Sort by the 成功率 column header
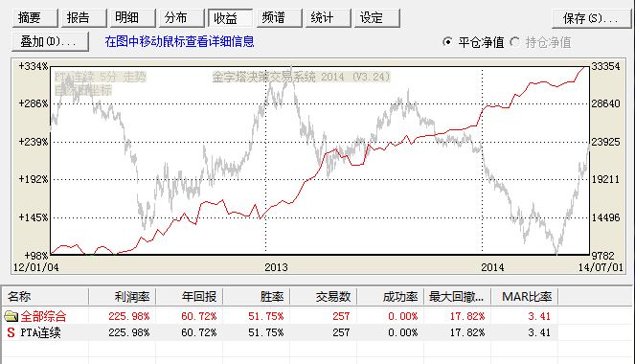 pos(391,297)
